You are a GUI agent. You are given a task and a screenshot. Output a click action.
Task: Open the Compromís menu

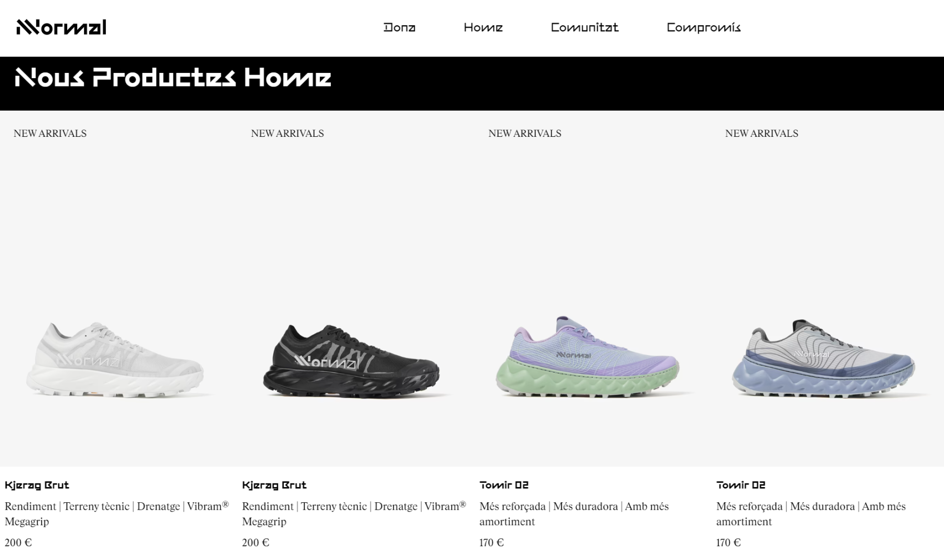pyautogui.click(x=703, y=28)
